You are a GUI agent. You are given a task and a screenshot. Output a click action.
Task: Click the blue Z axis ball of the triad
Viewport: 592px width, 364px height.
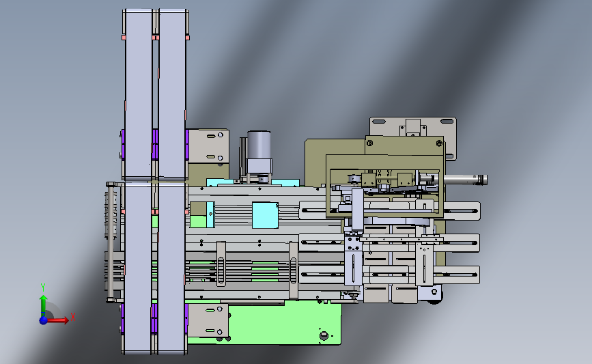44,320
